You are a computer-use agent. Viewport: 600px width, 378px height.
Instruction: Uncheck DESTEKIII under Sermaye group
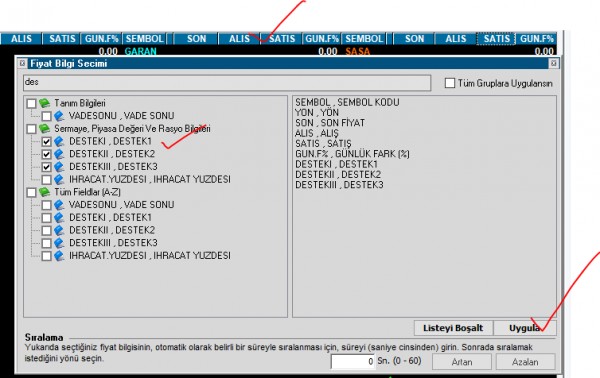[x=46, y=167]
